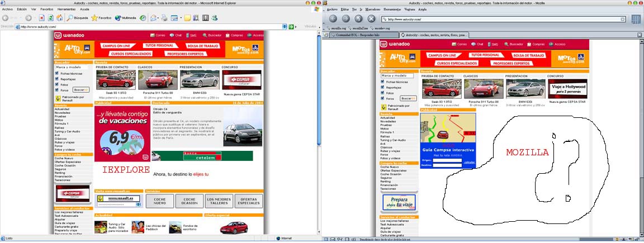Image resolution: width=644 pixels, height=243 pixels.
Task: Expand Edit button dropdown arrow in IE
Action: 180,18
